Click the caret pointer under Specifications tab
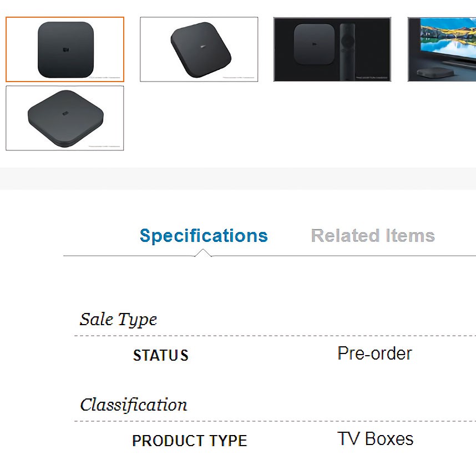This screenshot has height=475, width=476. coord(204,253)
